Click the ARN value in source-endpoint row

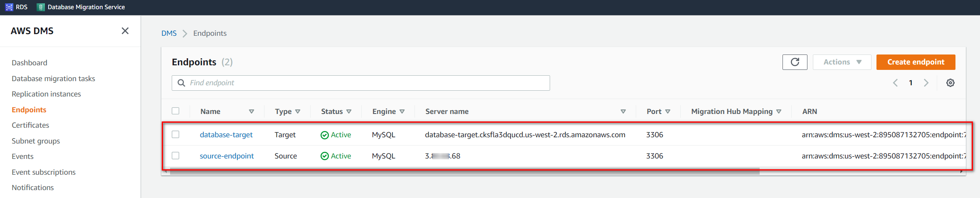point(884,156)
